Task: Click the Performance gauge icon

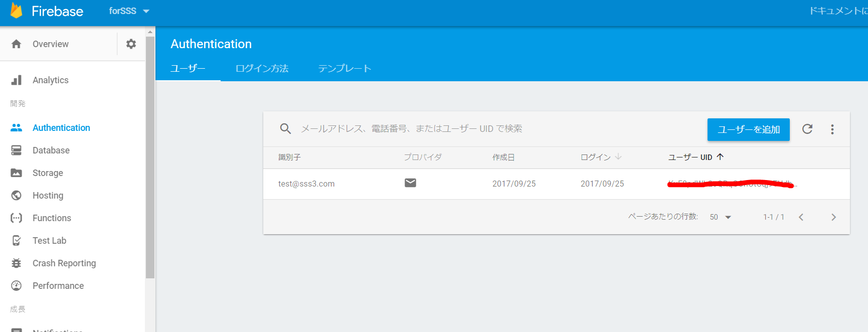Action: (17, 286)
